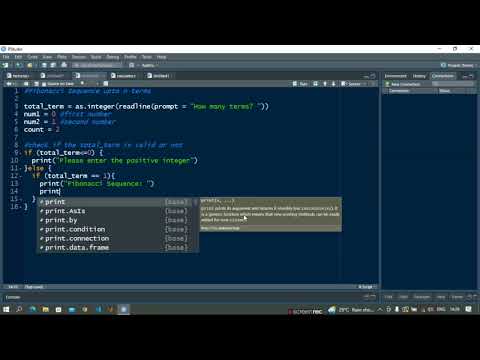Click the go to next section down arrow
480x360 pixels.
pyautogui.click(x=333, y=84)
